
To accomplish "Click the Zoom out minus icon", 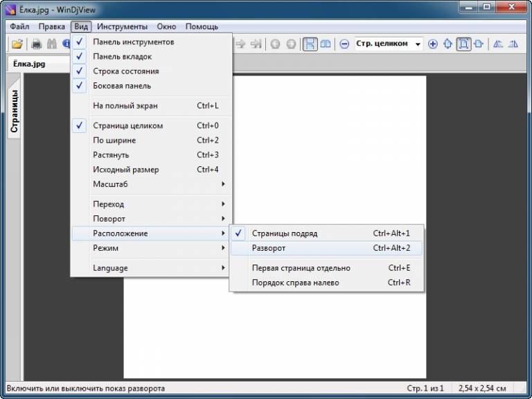I will (344, 44).
